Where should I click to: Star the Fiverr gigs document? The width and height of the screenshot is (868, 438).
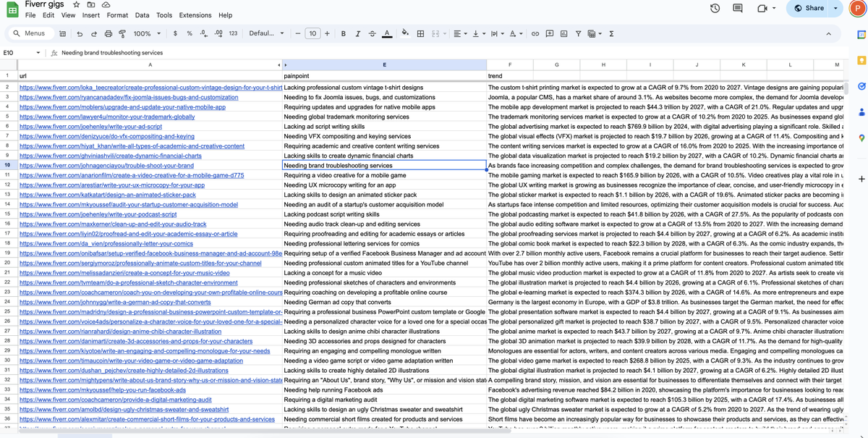click(x=77, y=5)
